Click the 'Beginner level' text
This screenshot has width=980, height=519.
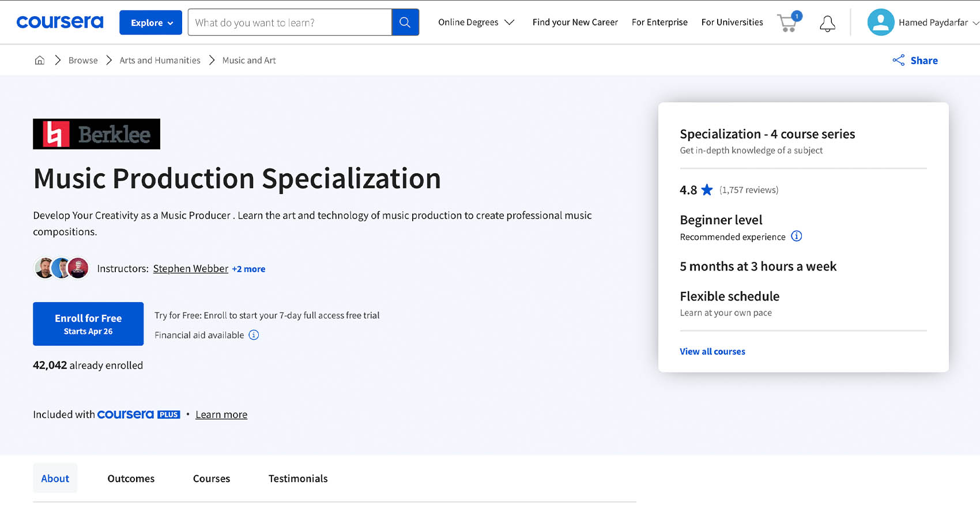coord(721,220)
